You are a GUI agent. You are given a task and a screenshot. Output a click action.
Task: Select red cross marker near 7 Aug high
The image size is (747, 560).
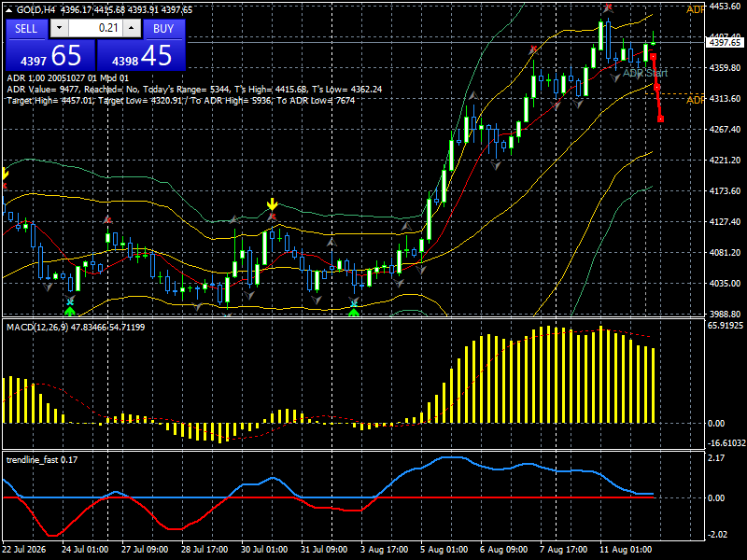click(x=533, y=49)
